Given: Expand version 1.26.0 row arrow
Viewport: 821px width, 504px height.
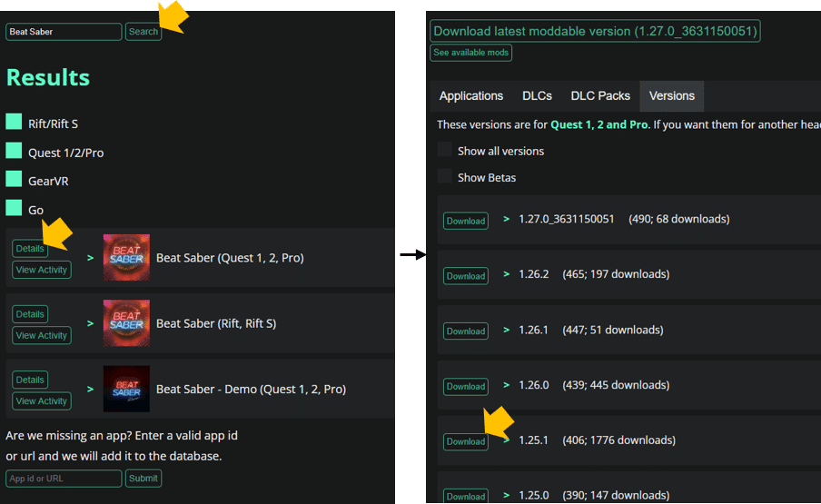Looking at the screenshot, I should [x=507, y=385].
